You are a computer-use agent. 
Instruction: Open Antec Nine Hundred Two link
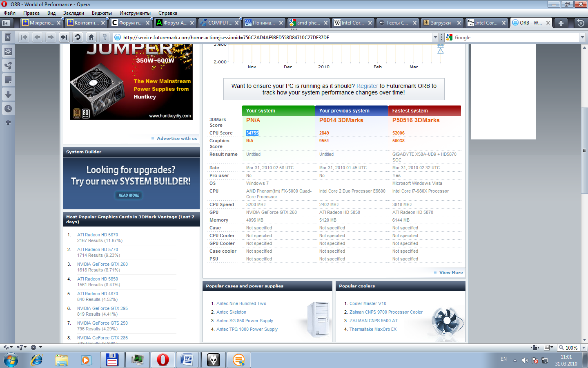[x=241, y=303]
